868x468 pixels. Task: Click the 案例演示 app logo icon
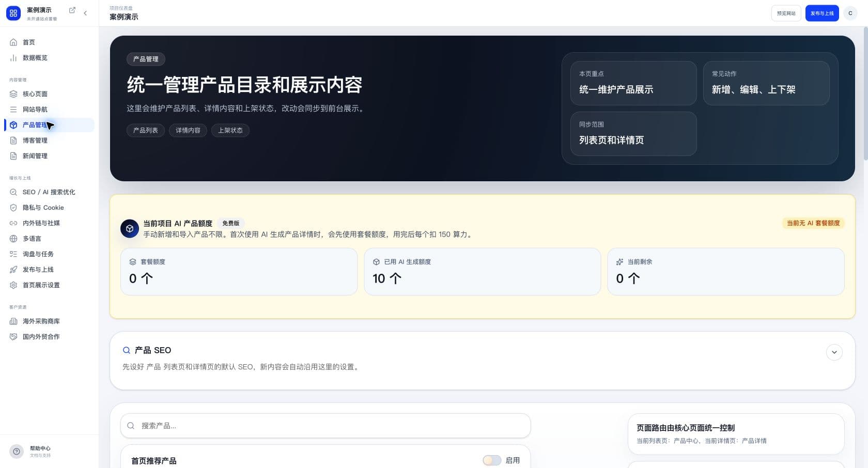click(13, 13)
